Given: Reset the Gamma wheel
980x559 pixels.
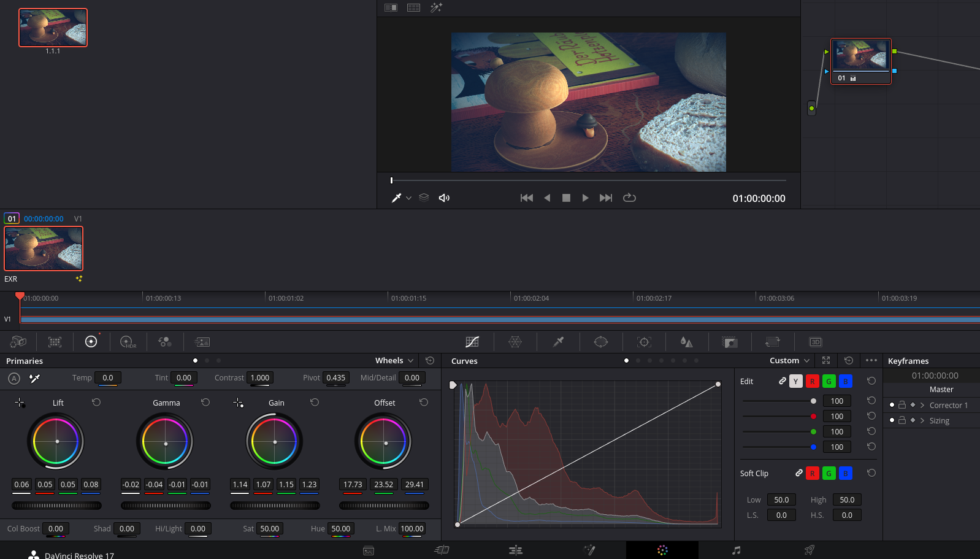Looking at the screenshot, I should click(x=205, y=403).
